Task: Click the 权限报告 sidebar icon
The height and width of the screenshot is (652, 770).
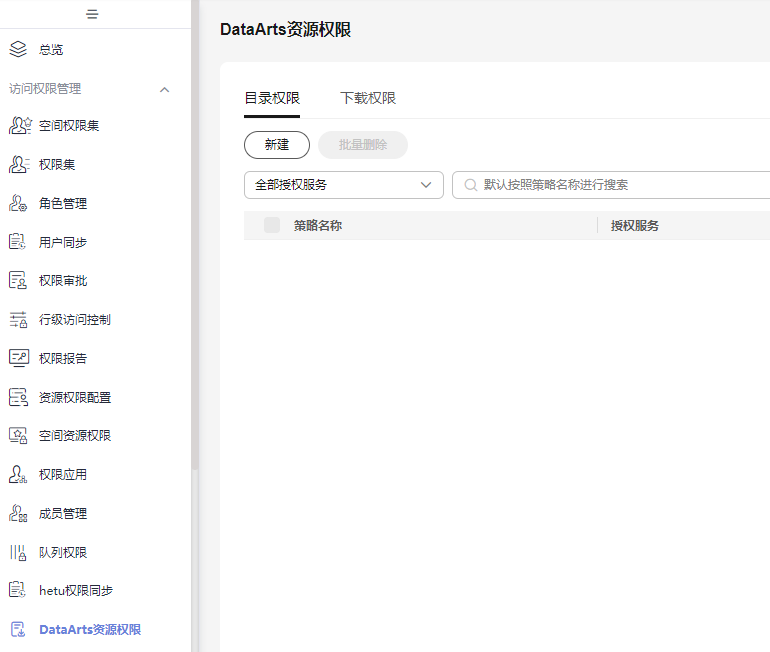Action: click(19, 358)
